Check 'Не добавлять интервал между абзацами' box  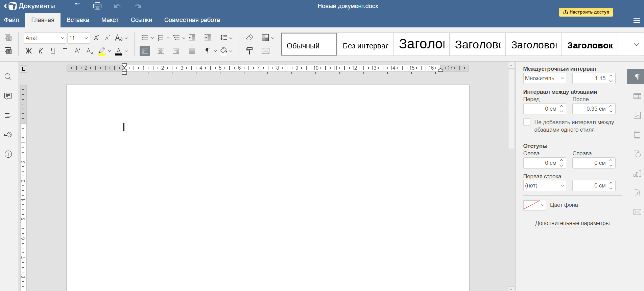click(527, 122)
